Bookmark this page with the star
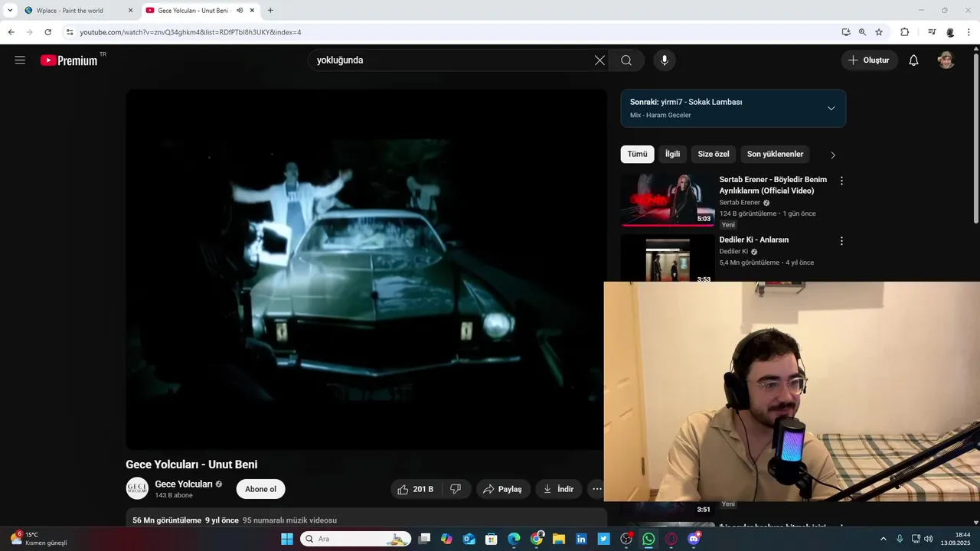980x551 pixels. tap(879, 32)
